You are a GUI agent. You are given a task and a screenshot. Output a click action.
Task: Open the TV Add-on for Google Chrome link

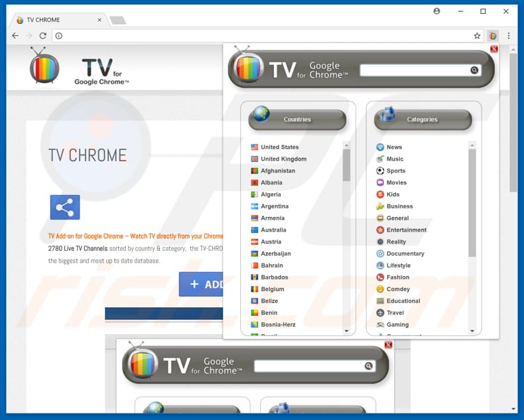pyautogui.click(x=136, y=236)
